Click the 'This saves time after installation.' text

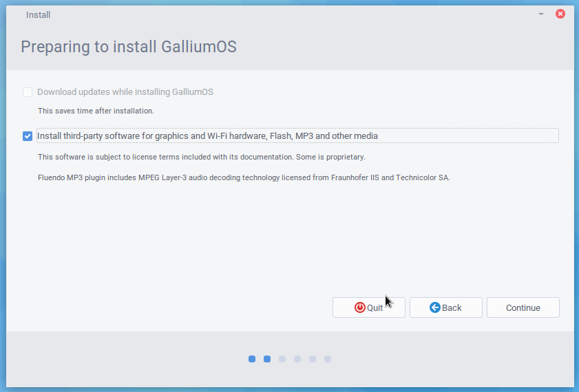pos(96,111)
